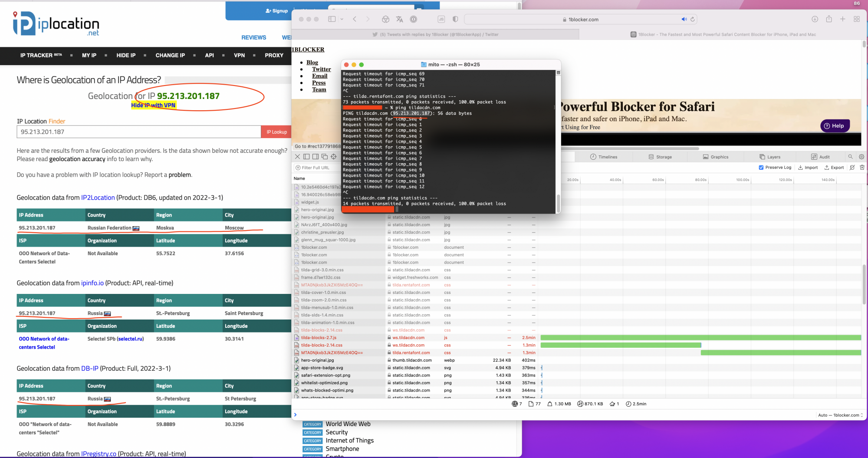
Task: Open the Timelines tab in Web Inspector
Action: [604, 157]
